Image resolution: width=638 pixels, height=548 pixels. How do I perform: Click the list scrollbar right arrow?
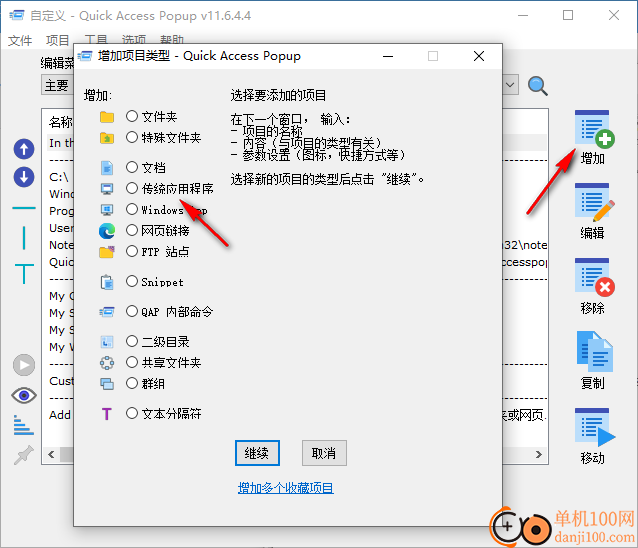(x=539, y=454)
